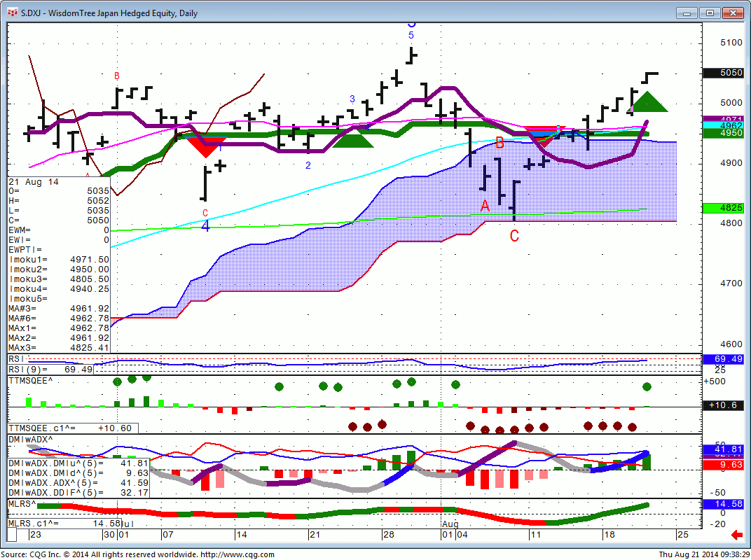This screenshot has height=560, width=751.
Task: Click the 23 date label on time axis
Action: [x=36, y=535]
